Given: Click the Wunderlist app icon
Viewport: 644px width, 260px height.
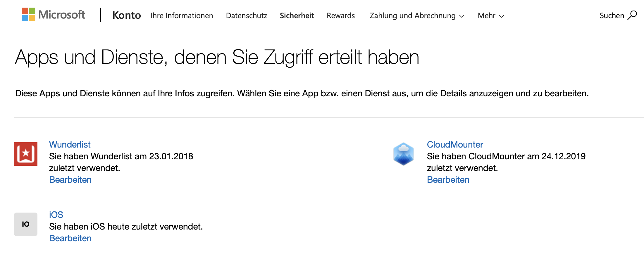Looking at the screenshot, I should pyautogui.click(x=26, y=154).
